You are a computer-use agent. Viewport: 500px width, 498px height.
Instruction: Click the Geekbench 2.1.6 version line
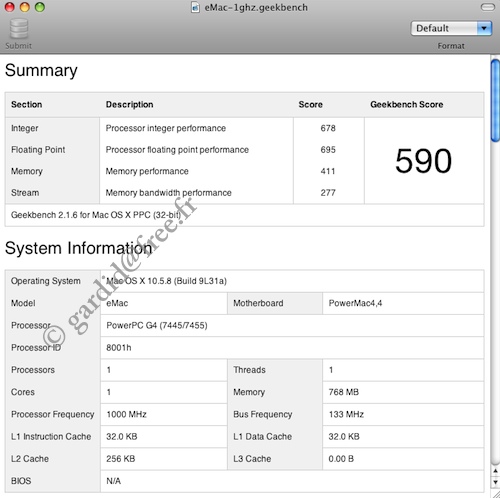coord(96,215)
